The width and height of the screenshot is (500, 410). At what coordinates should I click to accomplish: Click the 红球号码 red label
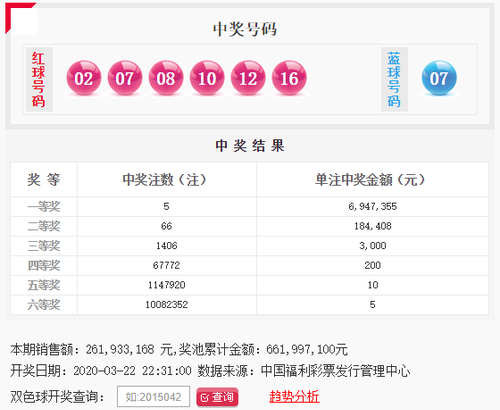tap(39, 79)
